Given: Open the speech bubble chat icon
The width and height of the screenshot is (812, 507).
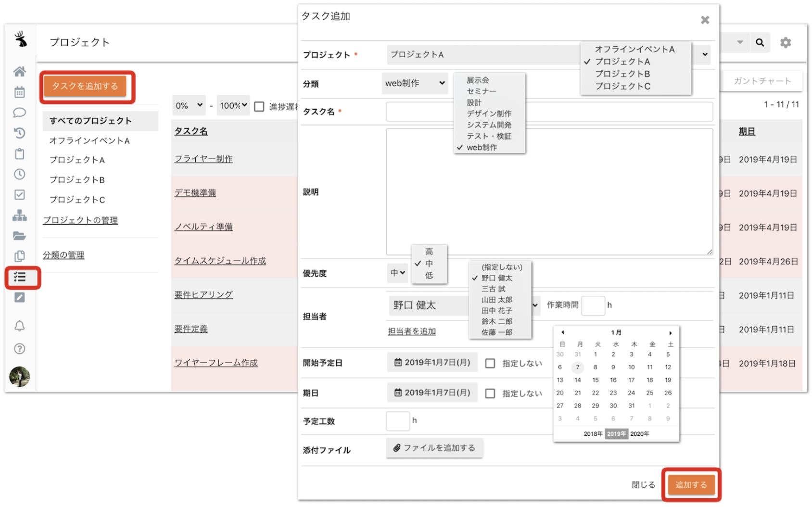Looking at the screenshot, I should point(19,113).
